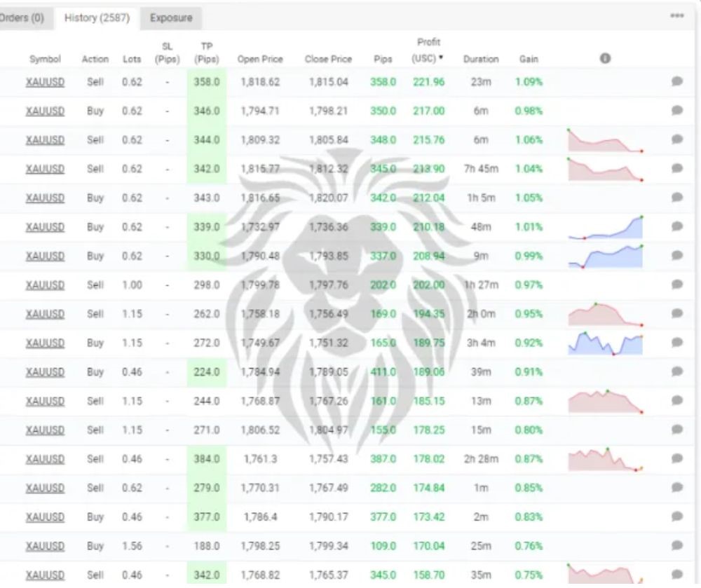Sort by the Gain column header
Screen dimensions: 701x588
[x=529, y=59]
